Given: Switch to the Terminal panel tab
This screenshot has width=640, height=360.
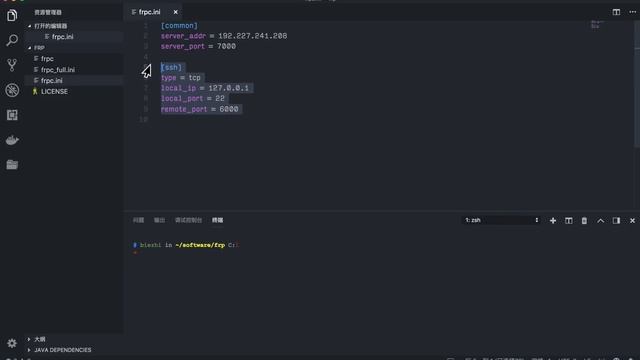Looking at the screenshot, I should (218, 220).
